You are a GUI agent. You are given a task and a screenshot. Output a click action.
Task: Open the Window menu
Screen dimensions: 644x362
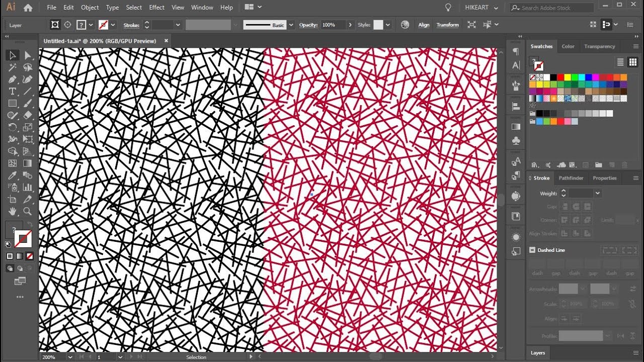click(202, 8)
